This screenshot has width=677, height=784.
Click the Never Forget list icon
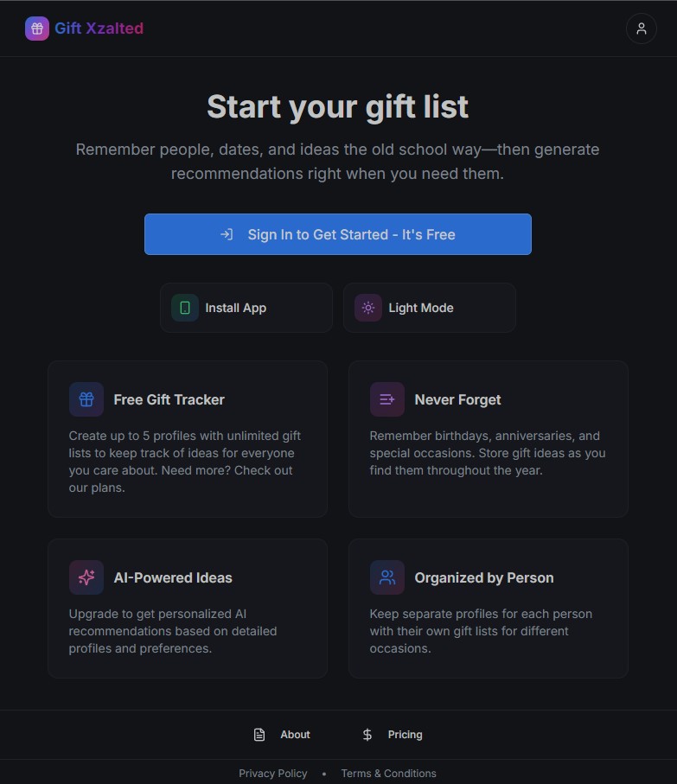pyautogui.click(x=386, y=399)
